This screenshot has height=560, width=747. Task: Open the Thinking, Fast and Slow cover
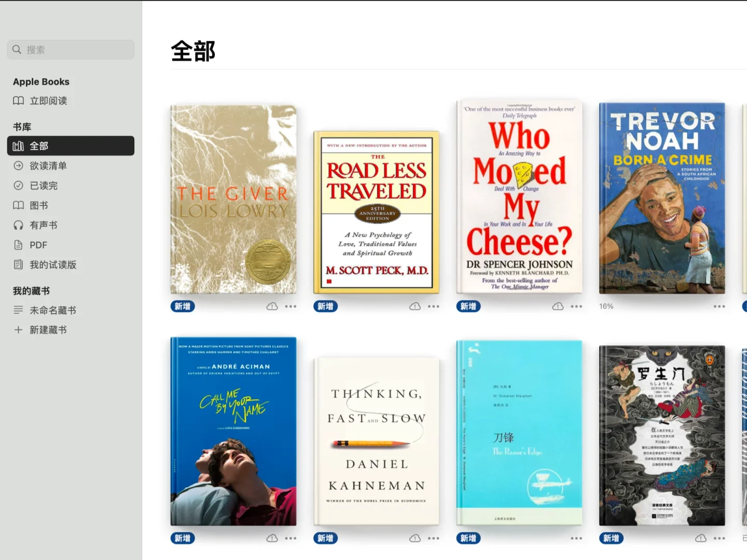tap(377, 441)
